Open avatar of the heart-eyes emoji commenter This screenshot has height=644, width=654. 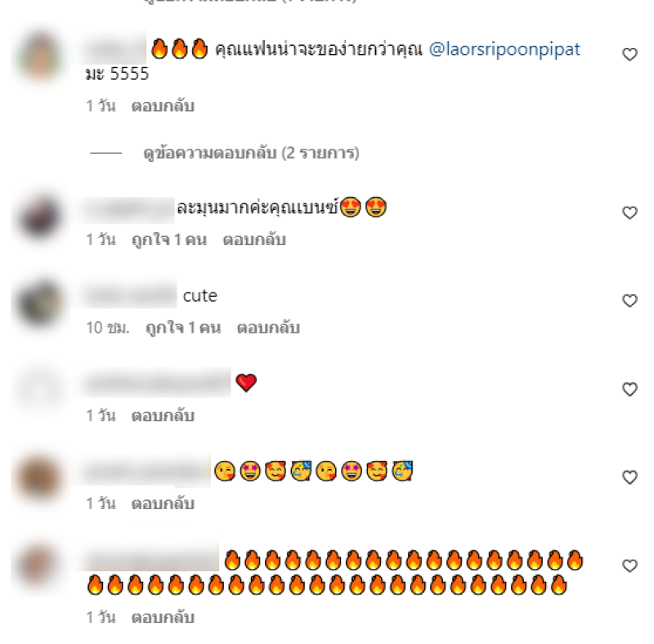(39, 216)
